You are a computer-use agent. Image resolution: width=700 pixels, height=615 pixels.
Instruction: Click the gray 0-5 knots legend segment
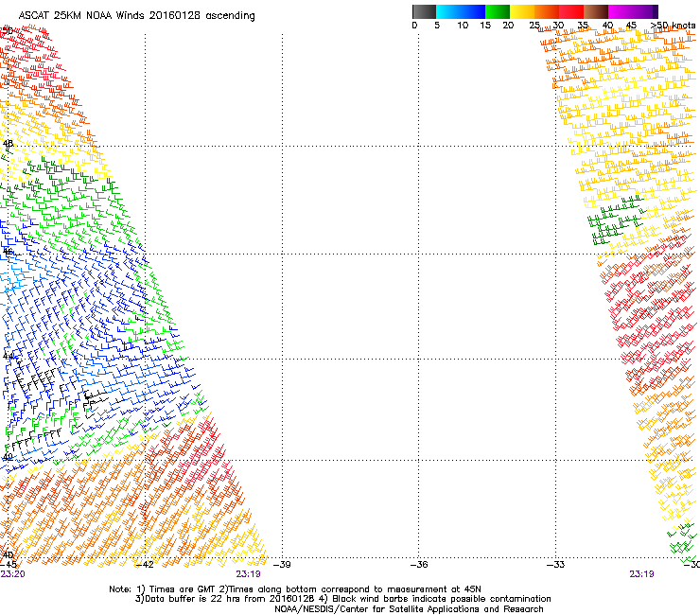[424, 11]
